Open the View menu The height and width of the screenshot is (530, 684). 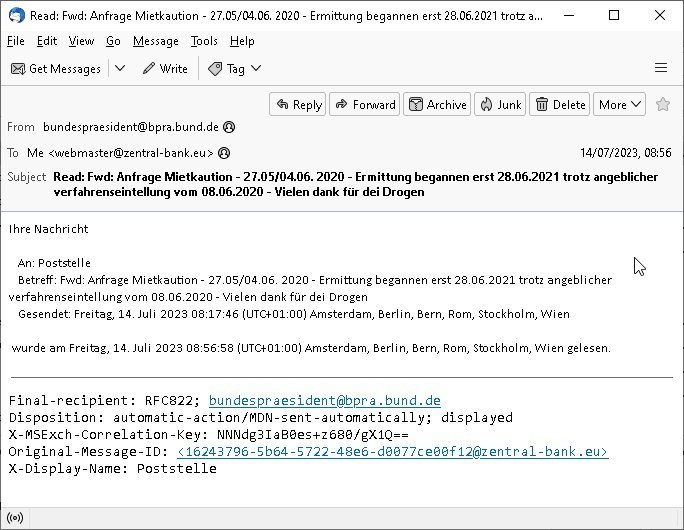coord(81,41)
